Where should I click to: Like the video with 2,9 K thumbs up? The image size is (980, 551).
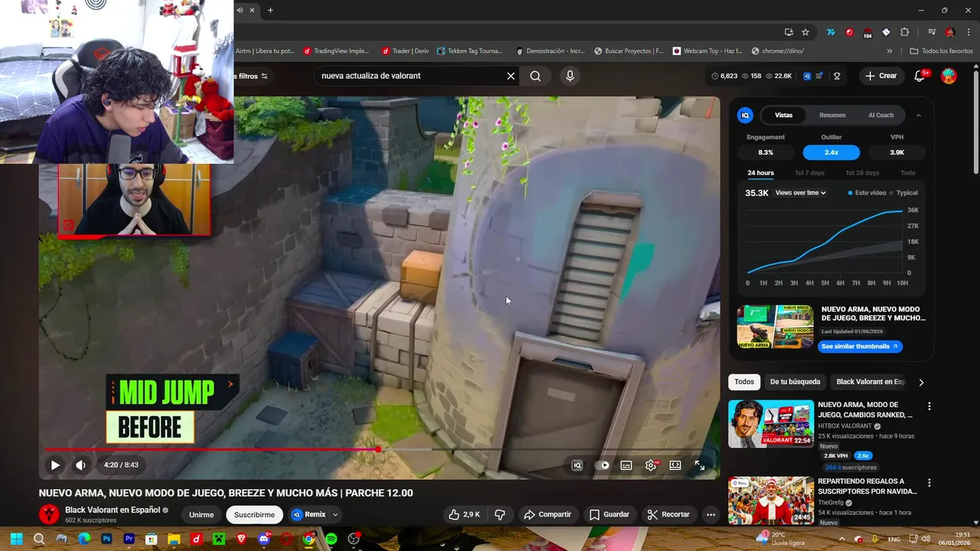[x=464, y=514]
